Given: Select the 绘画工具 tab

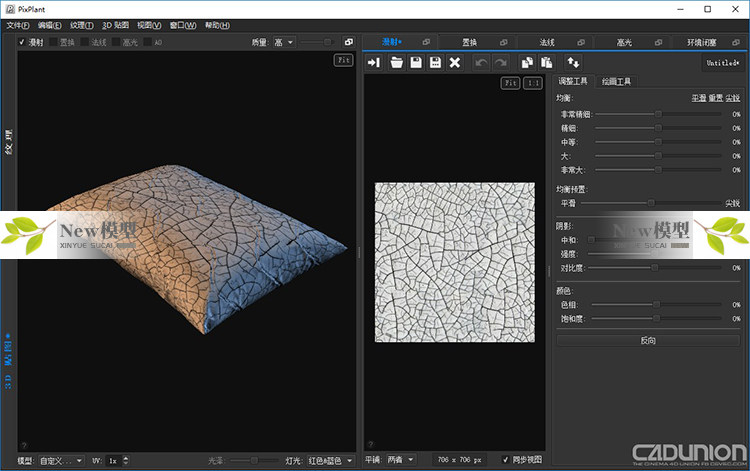Looking at the screenshot, I should (x=616, y=82).
